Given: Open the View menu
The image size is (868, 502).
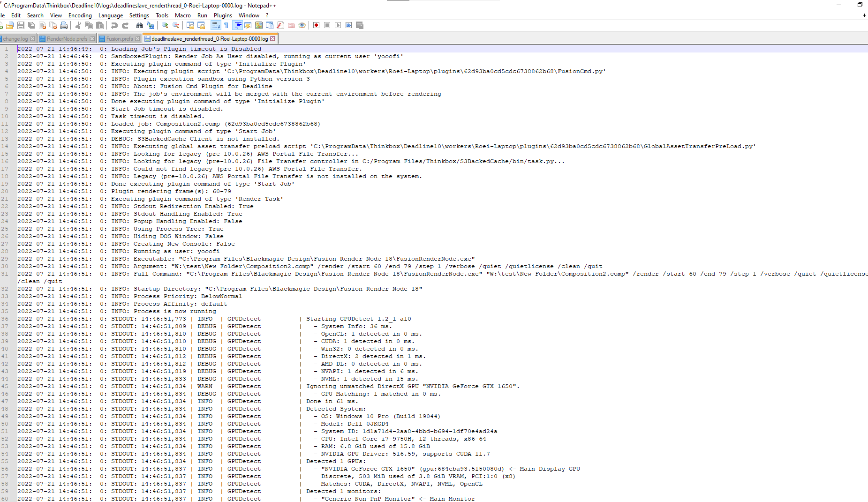Looking at the screenshot, I should click(x=56, y=15).
